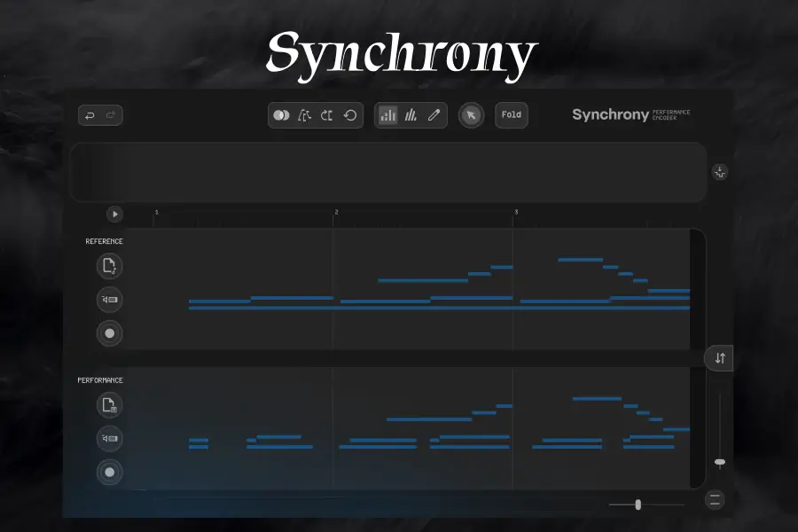Viewport: 798px width, 532px height.
Task: Click the alignment curve icon in the toolbar
Action: (x=304, y=115)
